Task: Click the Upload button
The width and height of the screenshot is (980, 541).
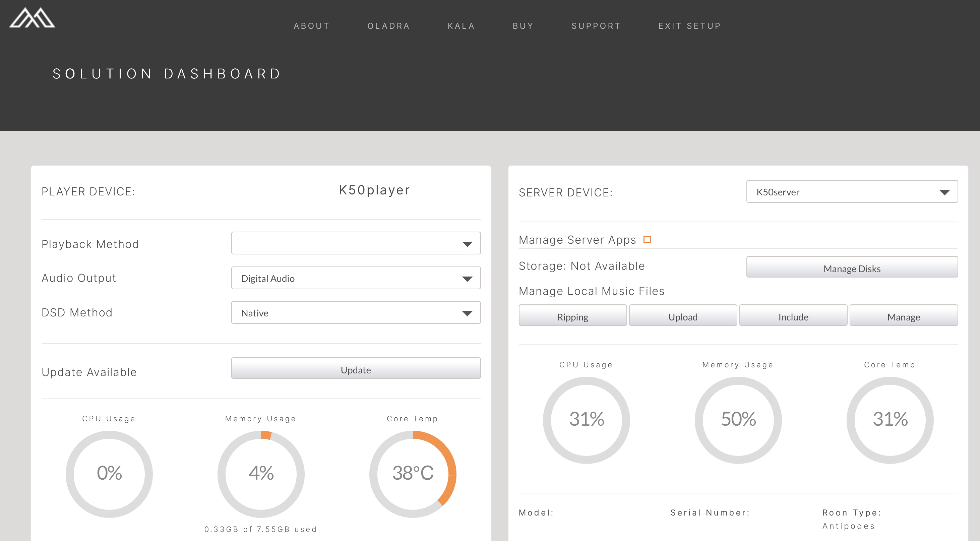Action: pos(683,316)
